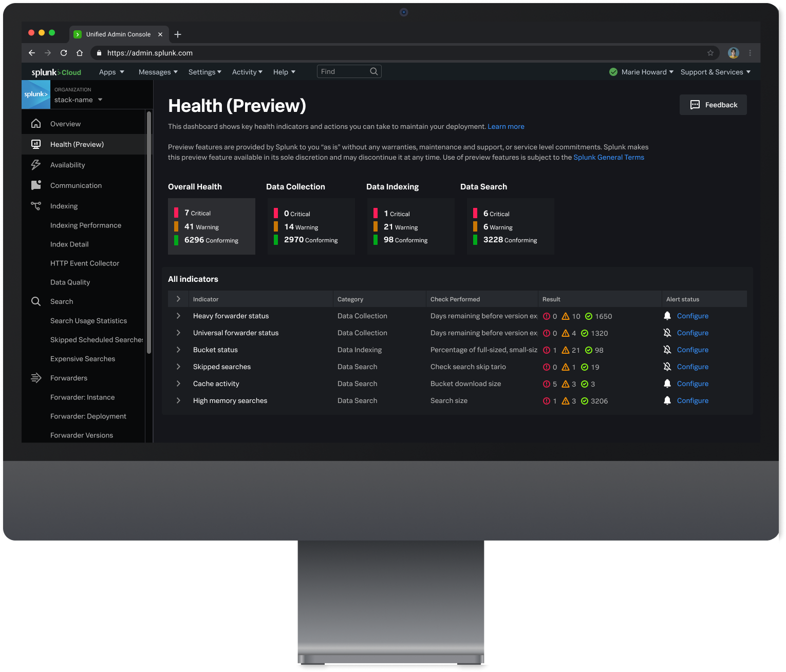This screenshot has height=672, width=786.
Task: Click the Availability lightning icon
Action: (x=36, y=165)
